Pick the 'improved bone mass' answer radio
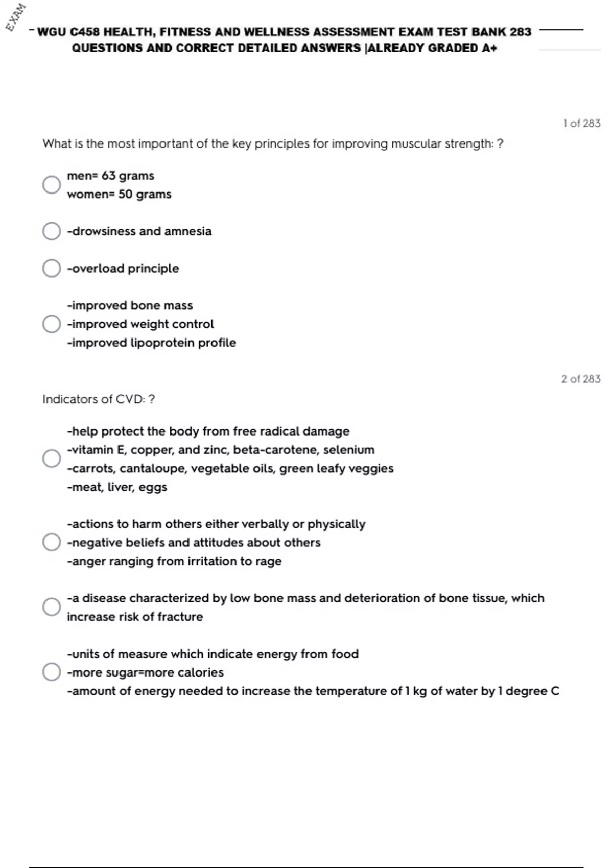 tap(52, 324)
